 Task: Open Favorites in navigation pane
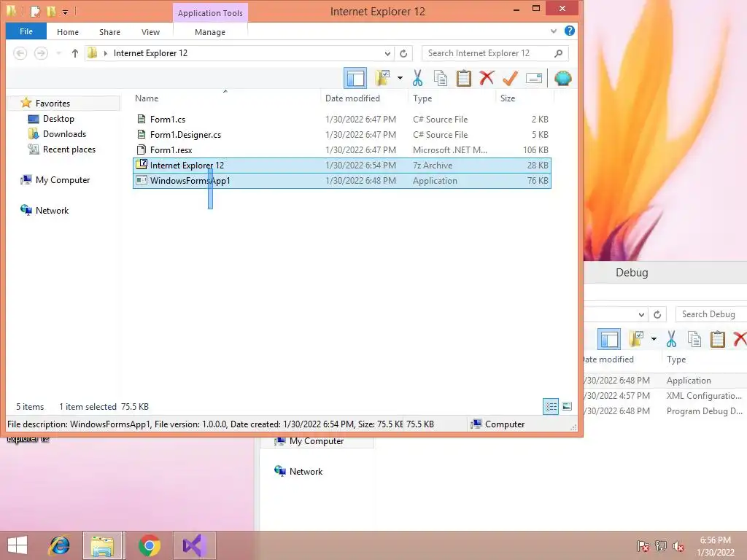53,104
